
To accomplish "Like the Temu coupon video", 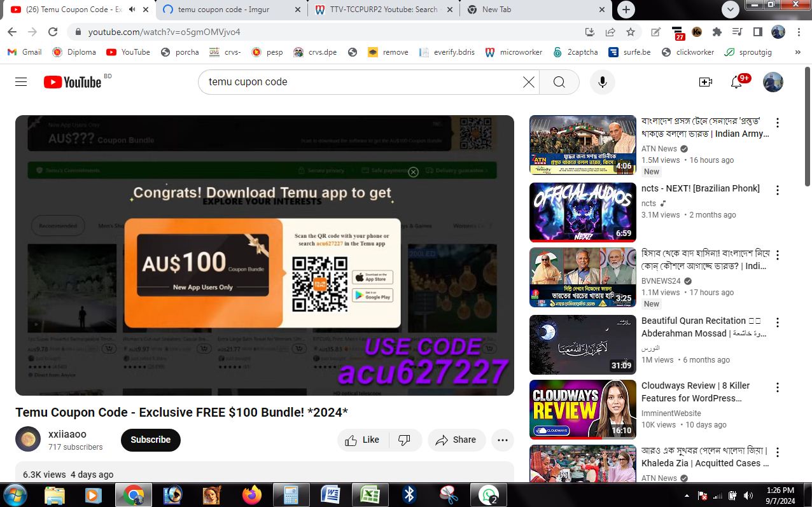I will click(x=362, y=440).
